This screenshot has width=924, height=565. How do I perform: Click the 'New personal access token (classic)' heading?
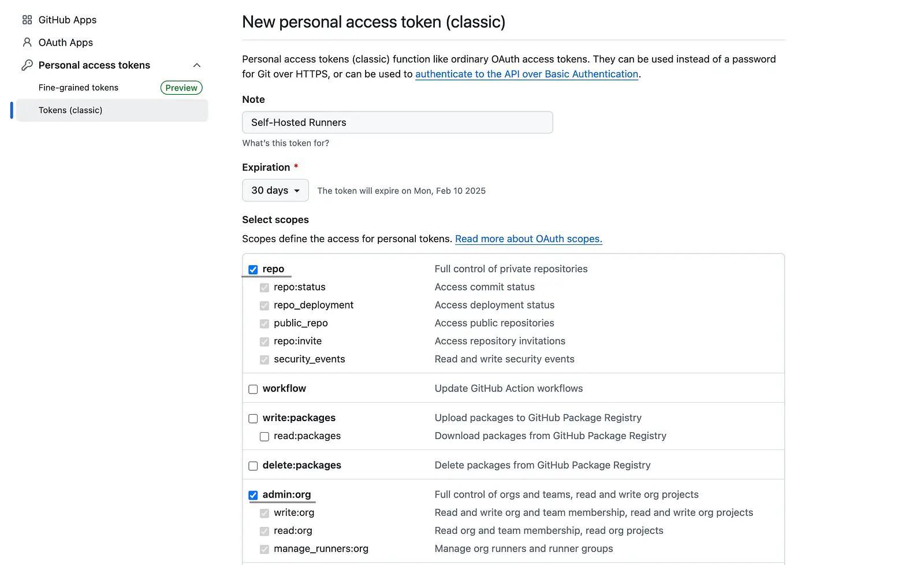click(x=374, y=22)
